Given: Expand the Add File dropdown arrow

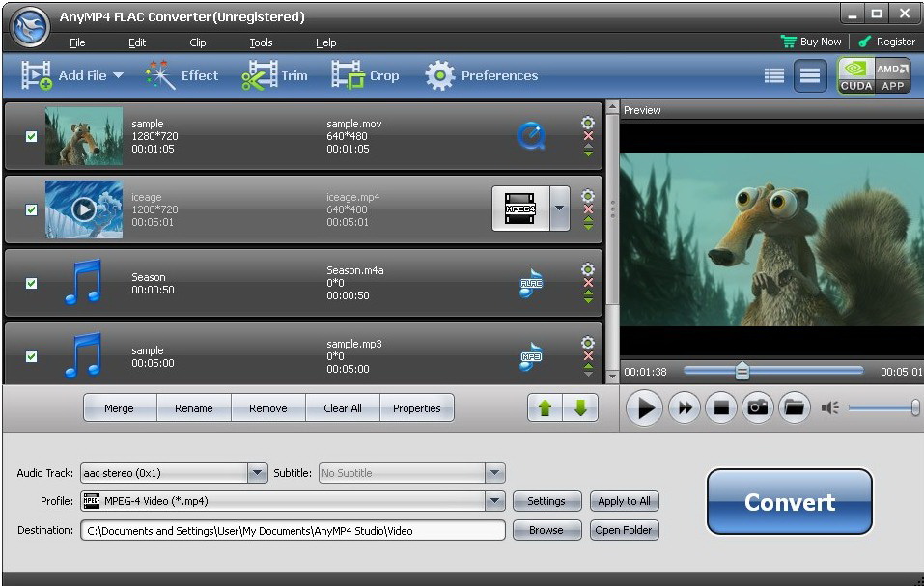Looking at the screenshot, I should point(118,76).
